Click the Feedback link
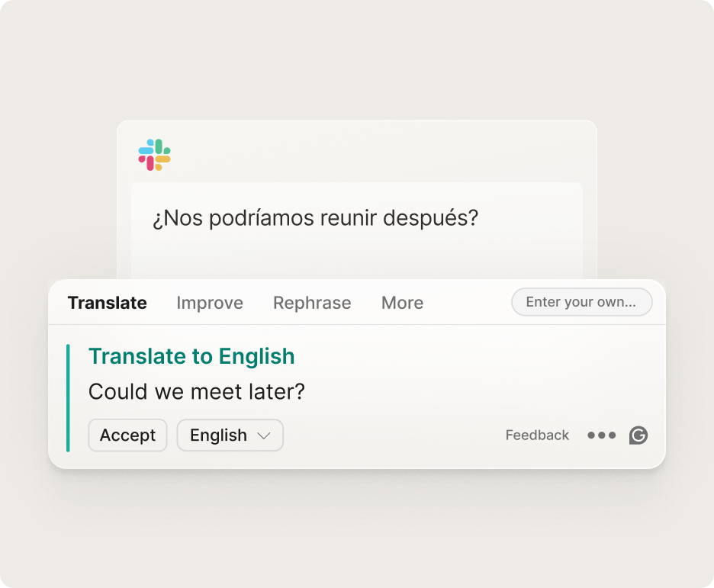Screen dimensions: 714x588 click(x=537, y=435)
